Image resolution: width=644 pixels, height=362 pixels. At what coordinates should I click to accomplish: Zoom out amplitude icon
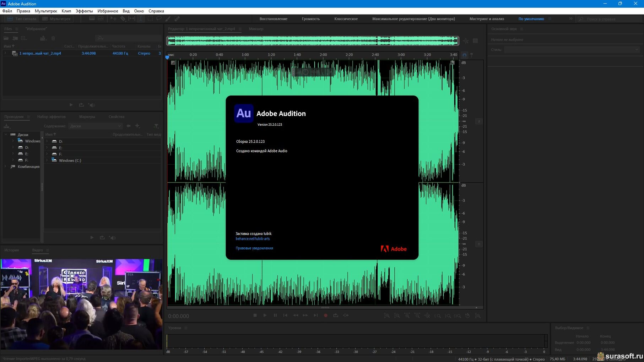(397, 316)
